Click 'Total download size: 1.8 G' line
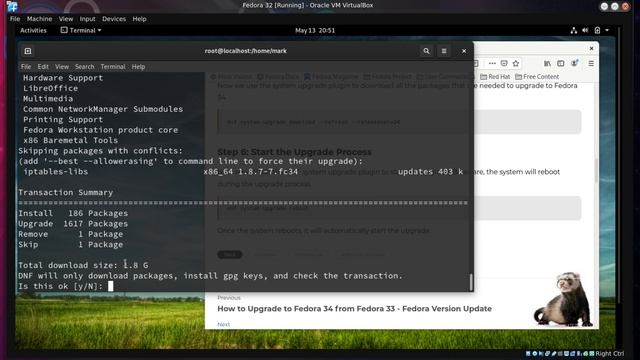This screenshot has width=640, height=360. [x=83, y=265]
